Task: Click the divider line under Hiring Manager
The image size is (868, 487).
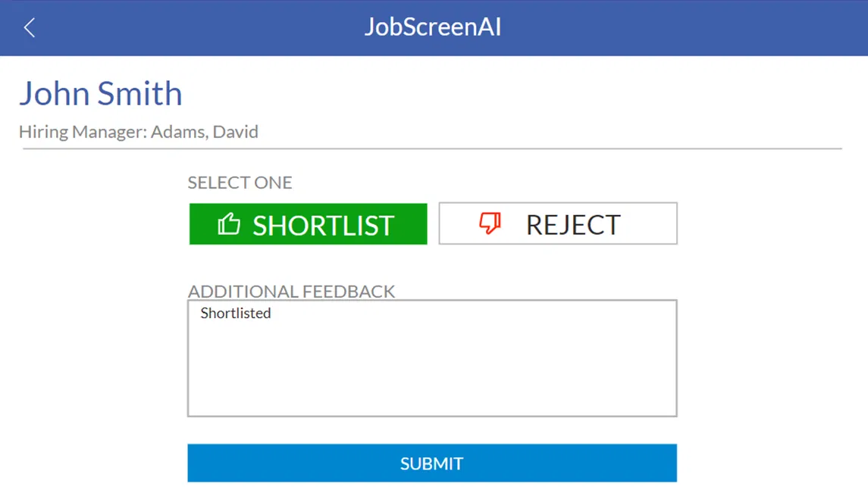Action: pyautogui.click(x=432, y=149)
